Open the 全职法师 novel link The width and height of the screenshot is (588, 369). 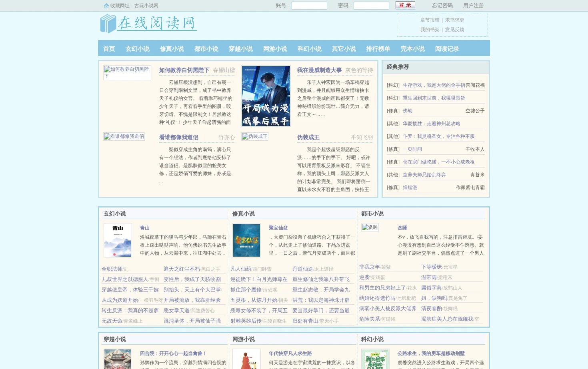[112, 269]
